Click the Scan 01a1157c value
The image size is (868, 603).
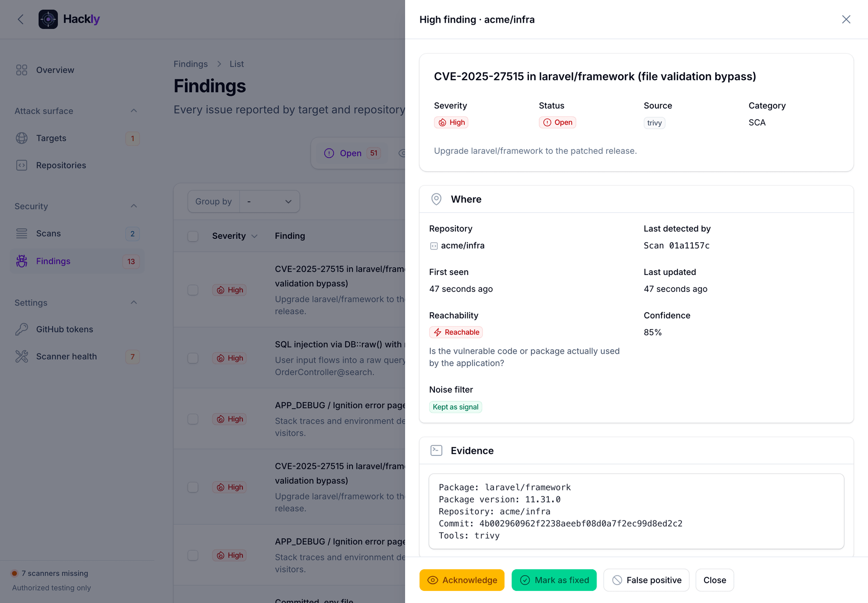pos(677,246)
